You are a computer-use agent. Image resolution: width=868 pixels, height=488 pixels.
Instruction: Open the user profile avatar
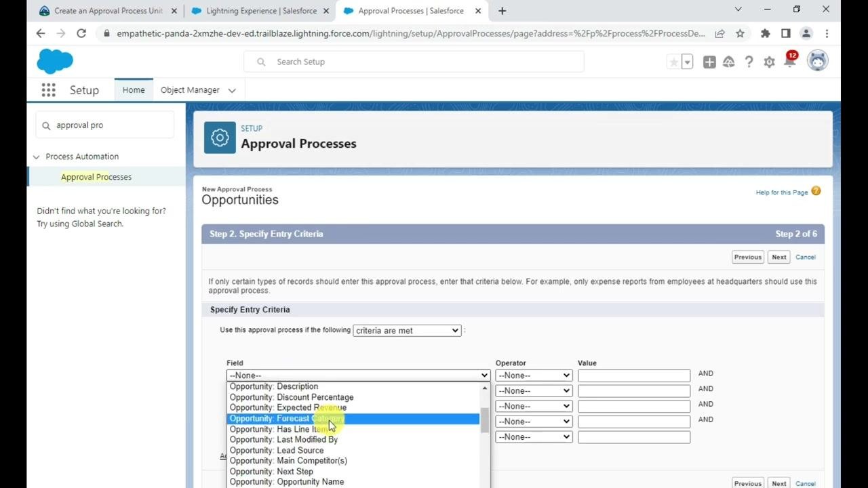pos(818,61)
